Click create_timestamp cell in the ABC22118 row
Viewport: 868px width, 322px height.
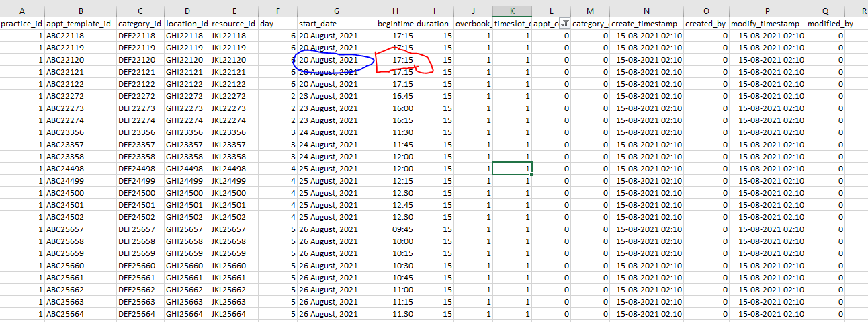tap(646, 36)
